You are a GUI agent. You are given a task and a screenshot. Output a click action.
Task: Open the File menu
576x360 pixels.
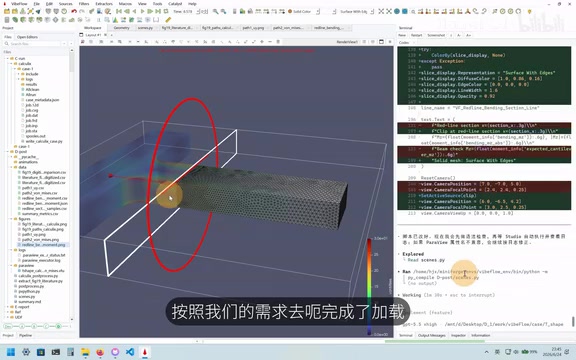click(x=36, y=4)
